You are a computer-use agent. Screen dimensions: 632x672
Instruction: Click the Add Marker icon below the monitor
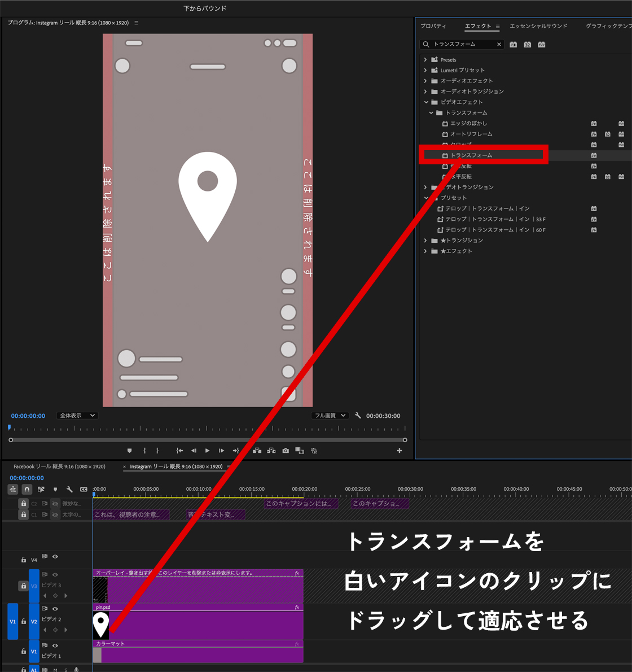pyautogui.click(x=129, y=451)
